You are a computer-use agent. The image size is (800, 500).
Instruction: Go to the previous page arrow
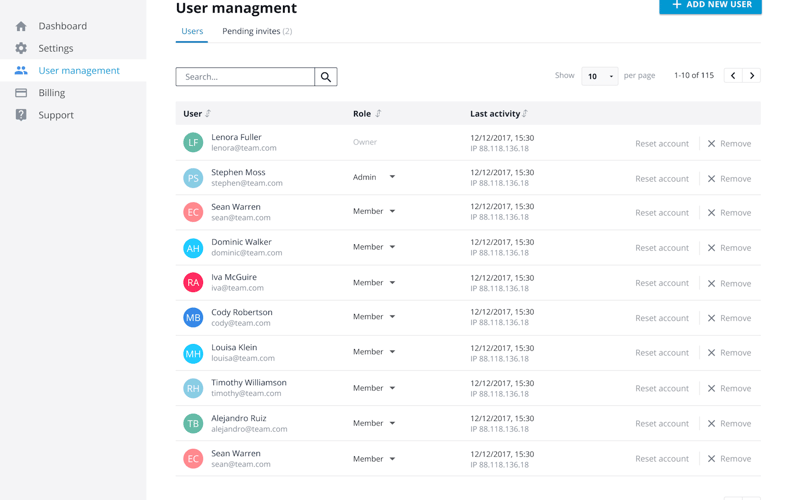733,76
